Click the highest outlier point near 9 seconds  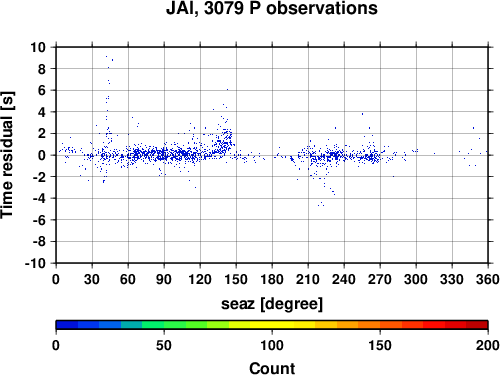pyautogui.click(x=106, y=56)
